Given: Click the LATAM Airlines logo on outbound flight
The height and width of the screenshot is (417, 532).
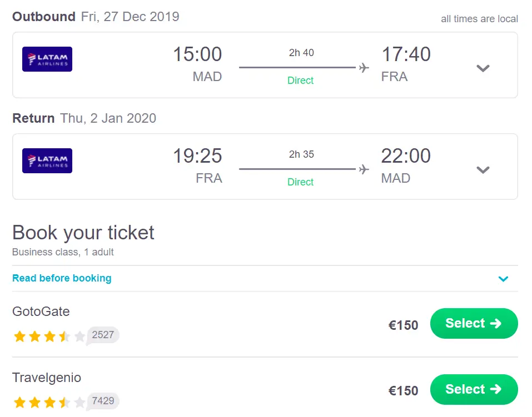Looking at the screenshot, I should coord(47,59).
